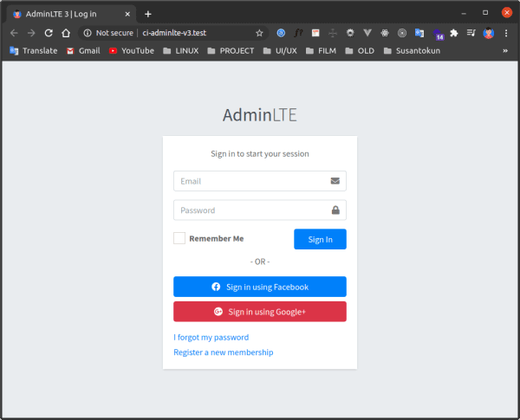Open the I forgot my password link

[x=211, y=338]
